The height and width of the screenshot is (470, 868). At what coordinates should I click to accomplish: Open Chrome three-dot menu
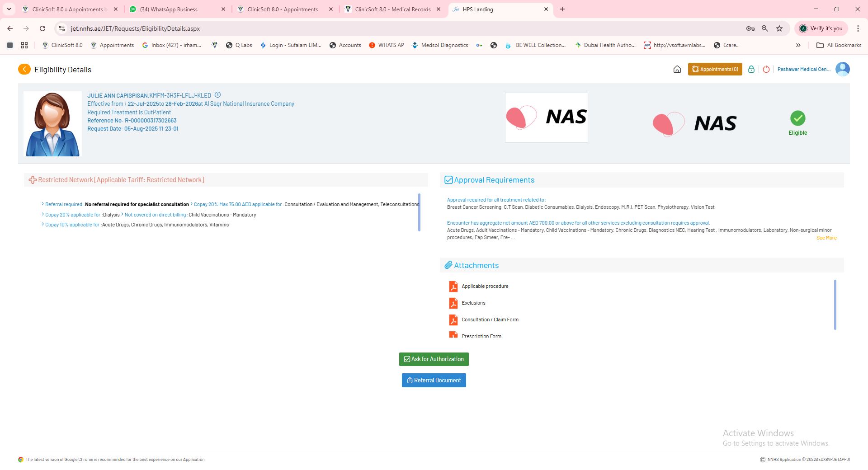point(858,28)
